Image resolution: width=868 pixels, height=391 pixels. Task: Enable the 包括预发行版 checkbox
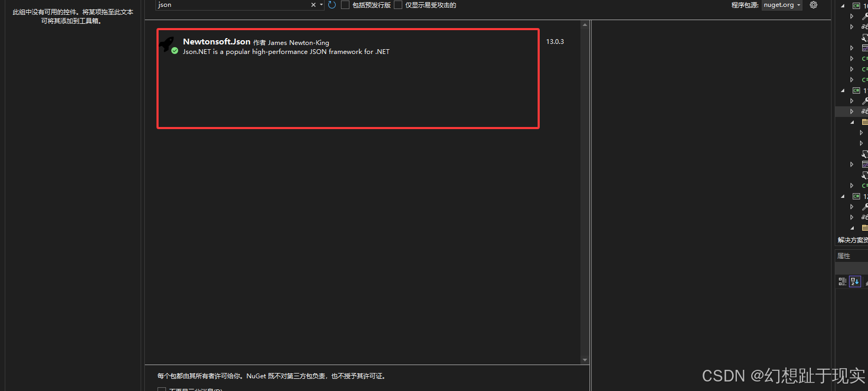[345, 5]
